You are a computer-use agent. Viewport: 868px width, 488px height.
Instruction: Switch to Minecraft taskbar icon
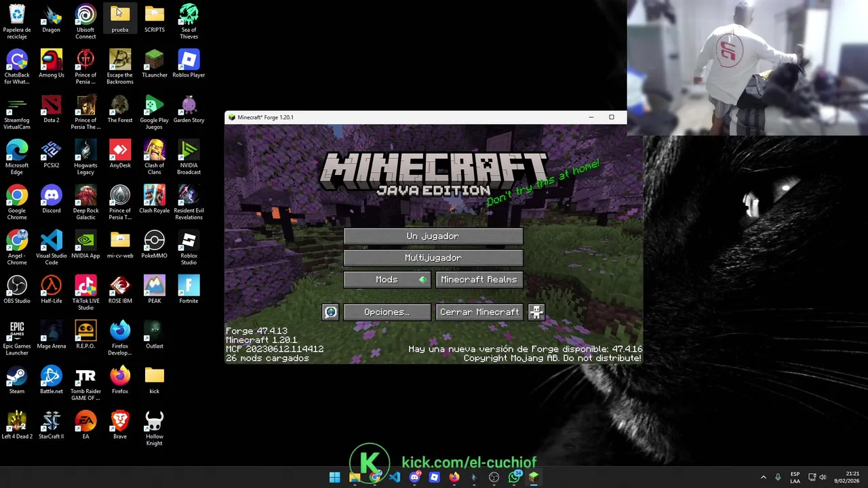pyautogui.click(x=534, y=477)
